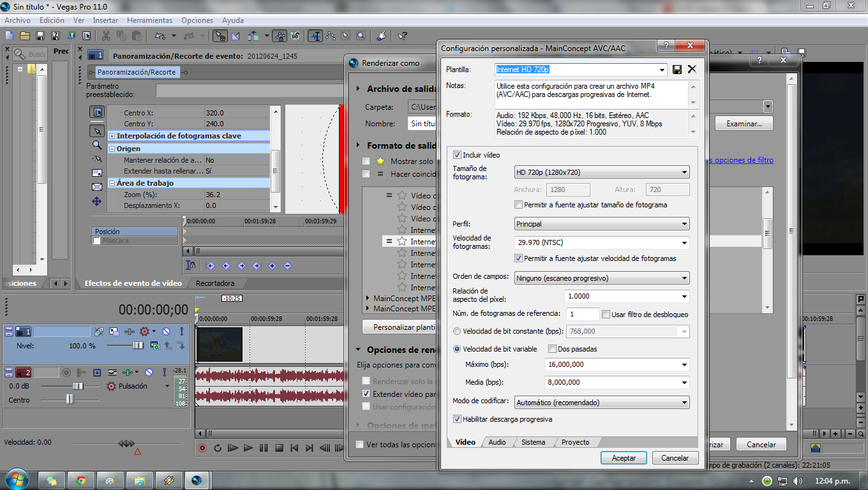Click the New project icon in Vegas toolbar
Screen dimensions: 868x490
(10, 36)
